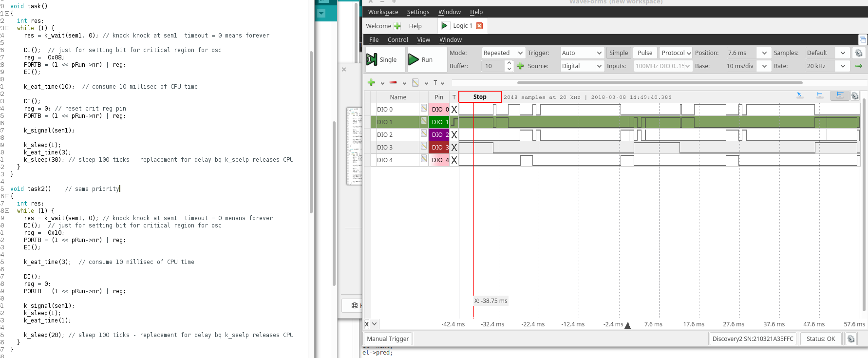
Task: Toggle the Simple trigger button
Action: 619,53
